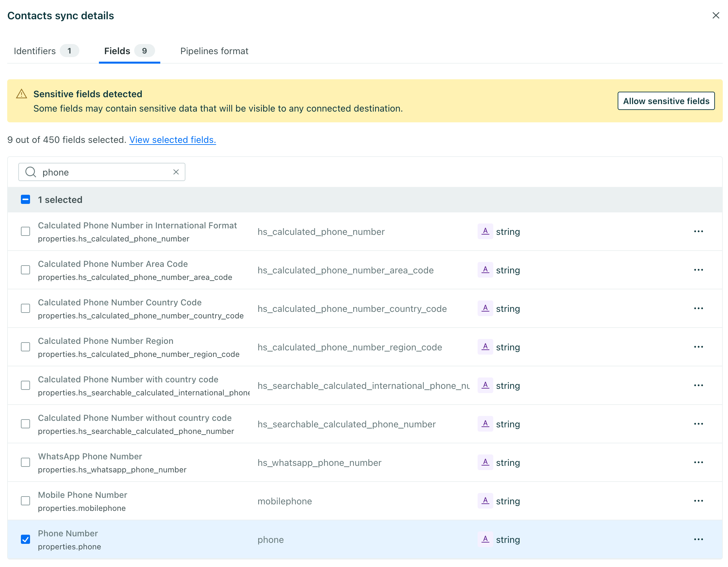
Task: Toggle the select-all checkbox next to 1 selected
Action: (x=25, y=199)
